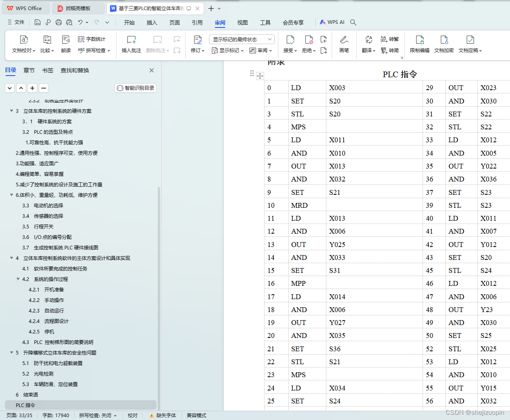Click the 字数: 17940 status bar item
Screen dimensions: 510x420
coord(56,416)
